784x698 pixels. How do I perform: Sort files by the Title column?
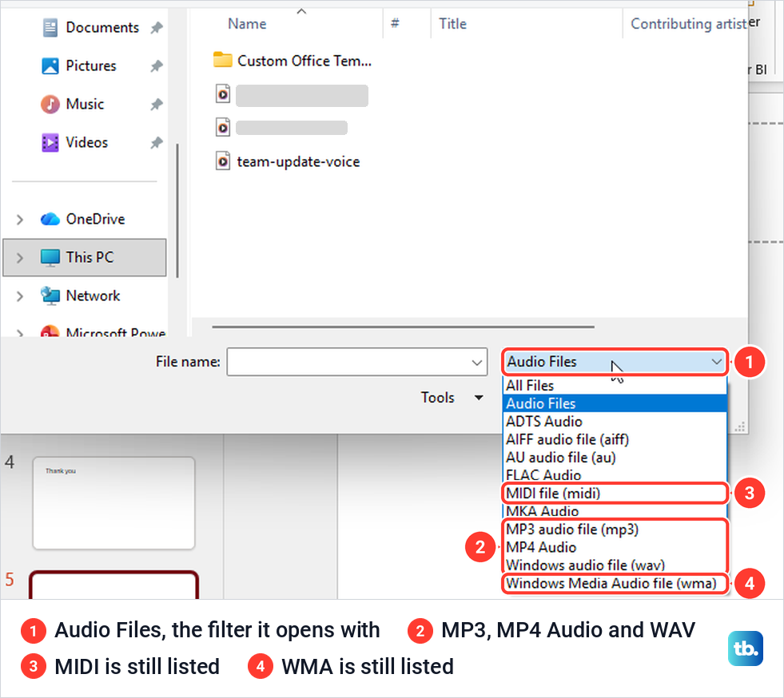coord(453,24)
